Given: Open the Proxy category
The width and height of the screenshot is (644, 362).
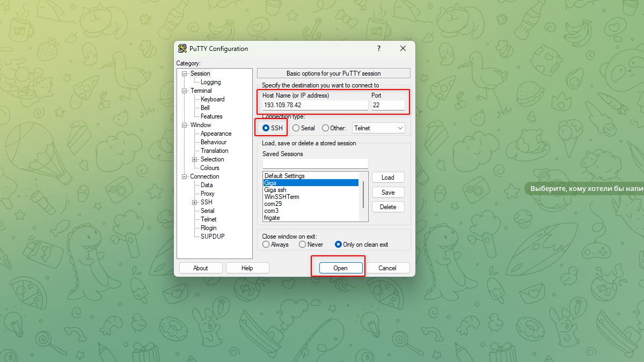Looking at the screenshot, I should (208, 194).
